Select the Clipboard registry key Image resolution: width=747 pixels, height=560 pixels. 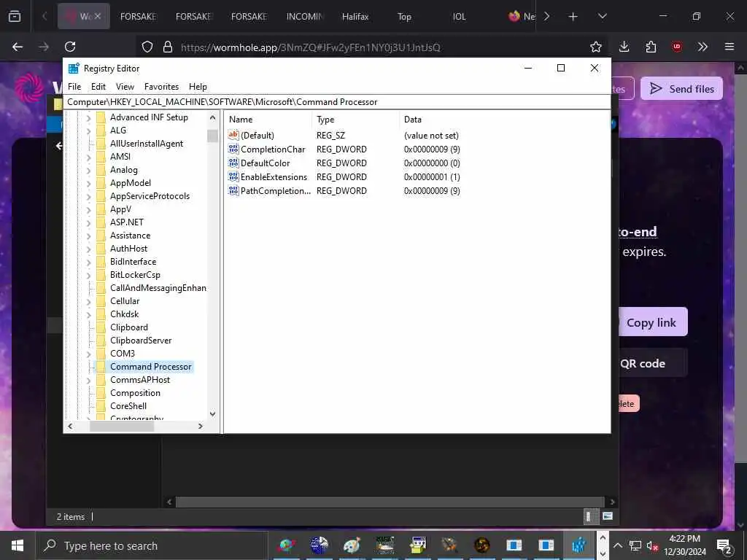[129, 327]
